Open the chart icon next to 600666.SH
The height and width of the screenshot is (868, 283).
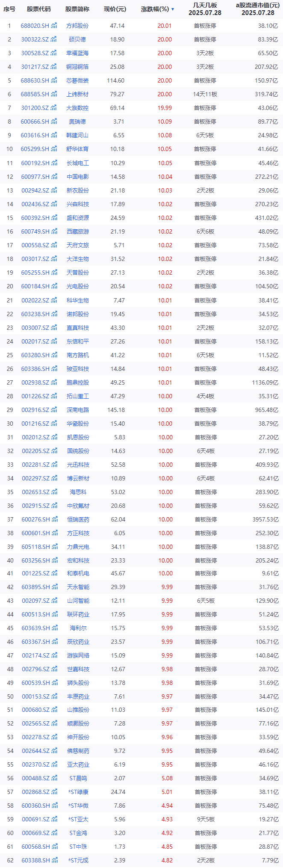[54, 121]
